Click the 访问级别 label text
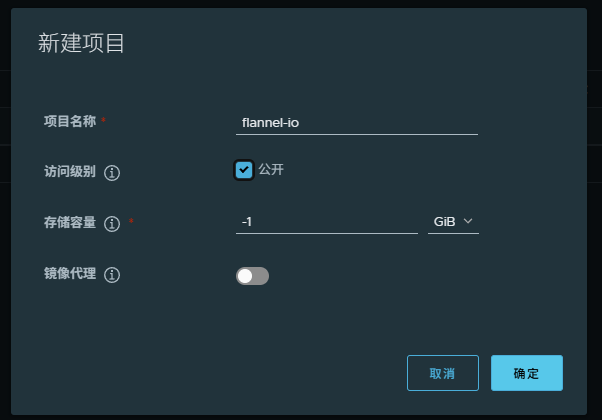 coord(70,172)
